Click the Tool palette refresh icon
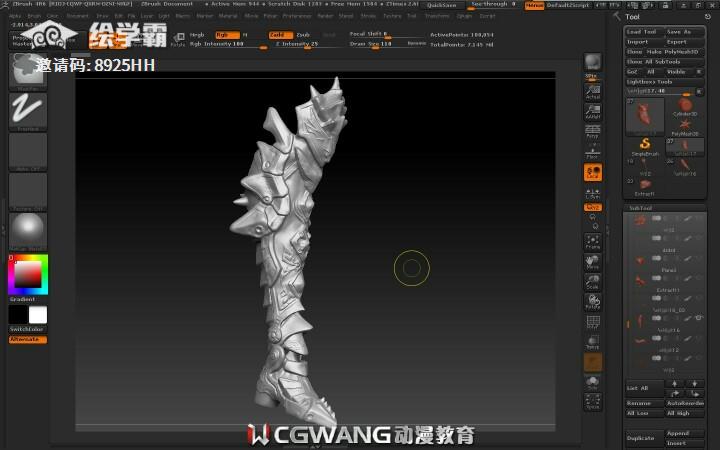 point(708,17)
